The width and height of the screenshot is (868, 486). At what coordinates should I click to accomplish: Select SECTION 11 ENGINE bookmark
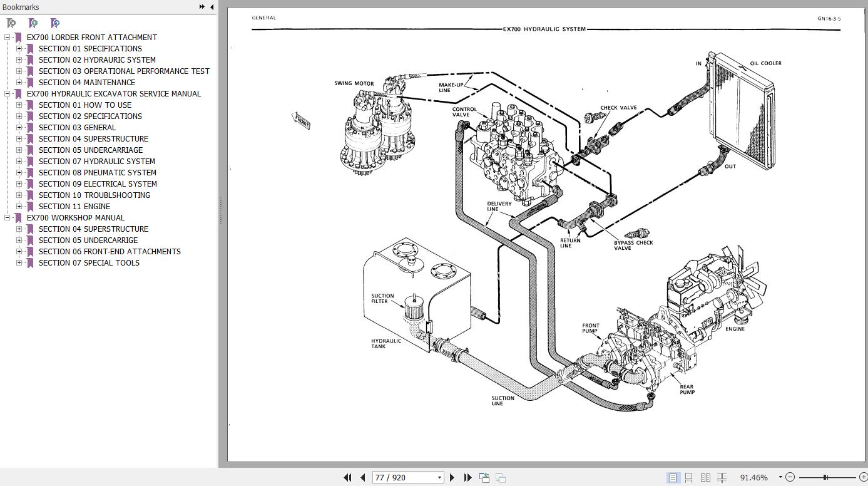pyautogui.click(x=74, y=206)
